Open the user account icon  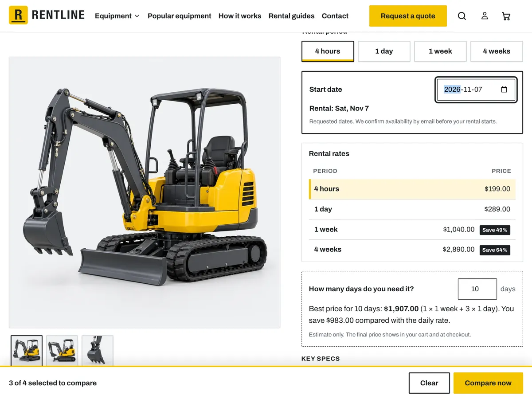coord(485,16)
